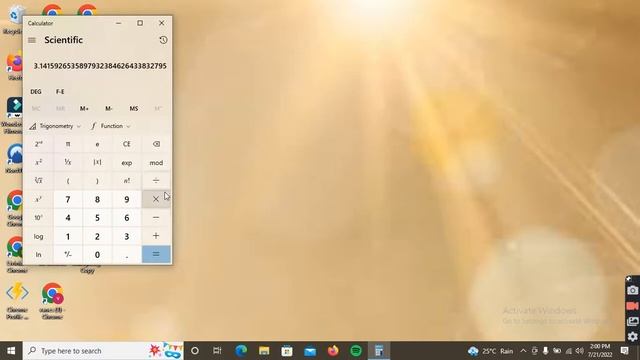
Task: Open the Calculator history panel
Action: point(163,40)
